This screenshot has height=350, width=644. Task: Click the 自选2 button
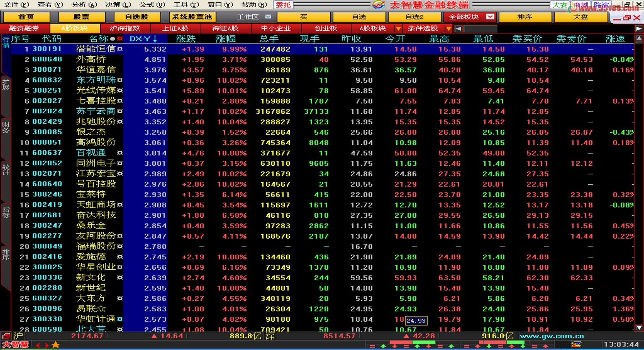[414, 17]
